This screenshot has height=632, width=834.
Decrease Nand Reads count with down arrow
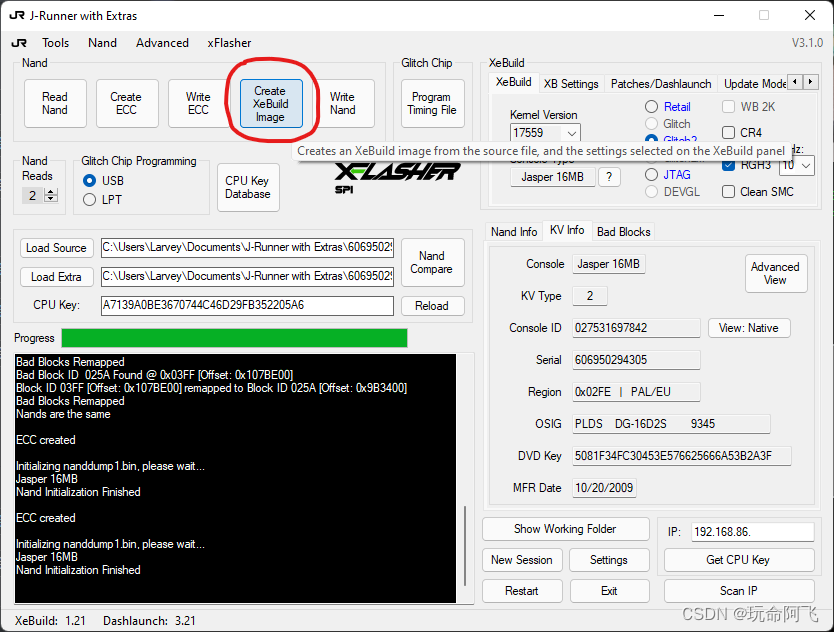click(x=51, y=199)
